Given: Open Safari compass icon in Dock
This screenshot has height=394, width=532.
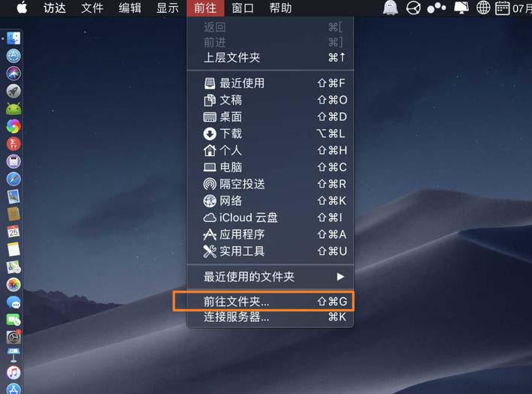Looking at the screenshot, I should coord(14,179).
